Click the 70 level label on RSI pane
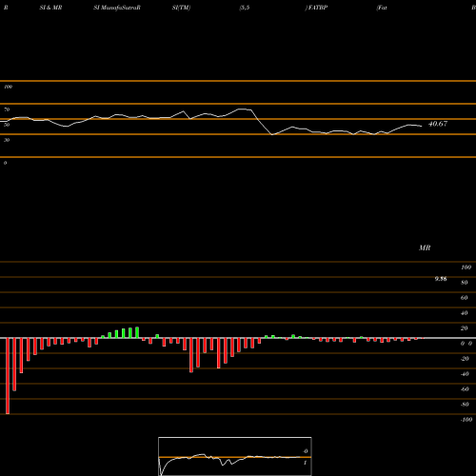The width and height of the screenshot is (476, 476). 7,109
